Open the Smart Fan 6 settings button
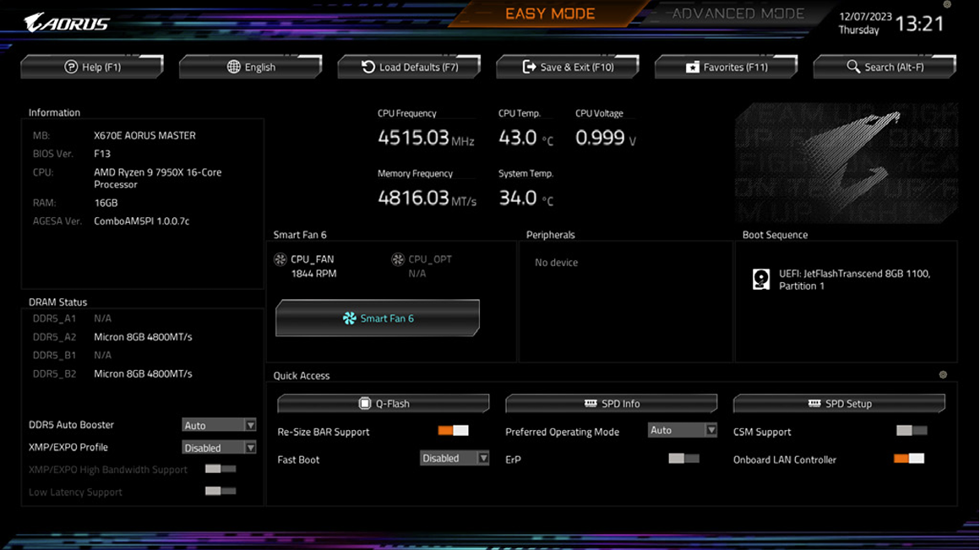The image size is (980, 550). click(x=378, y=319)
